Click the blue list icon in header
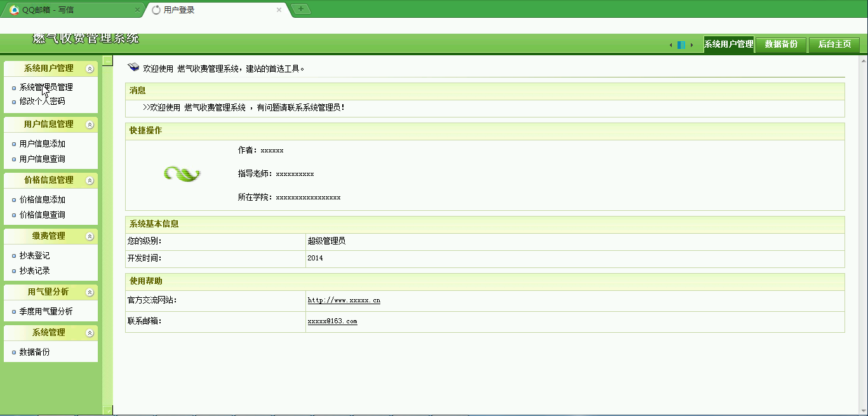The image size is (868, 416). 681,45
